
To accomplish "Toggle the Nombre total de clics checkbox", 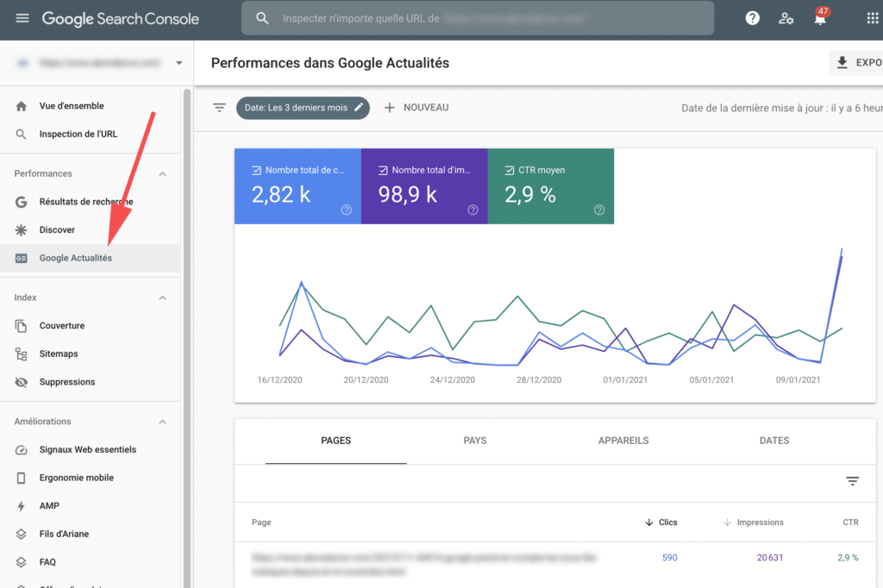I will click(x=256, y=171).
